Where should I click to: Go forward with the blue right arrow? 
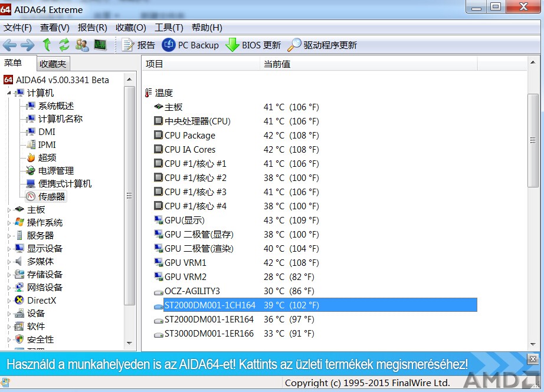click(x=28, y=45)
